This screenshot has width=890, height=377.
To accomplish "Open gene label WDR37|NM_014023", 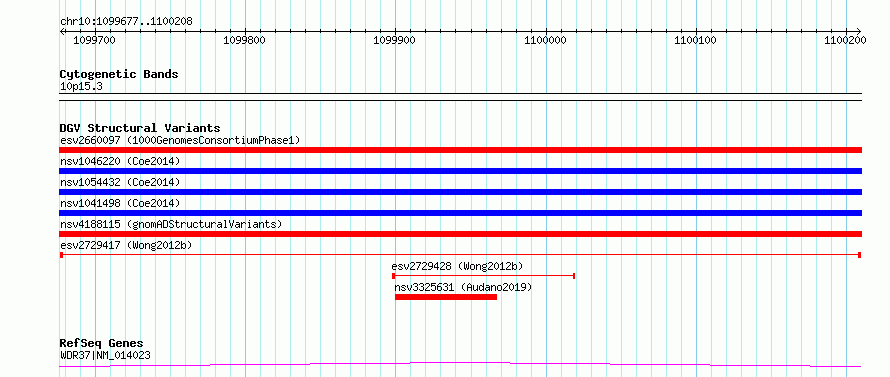I will pos(105,356).
